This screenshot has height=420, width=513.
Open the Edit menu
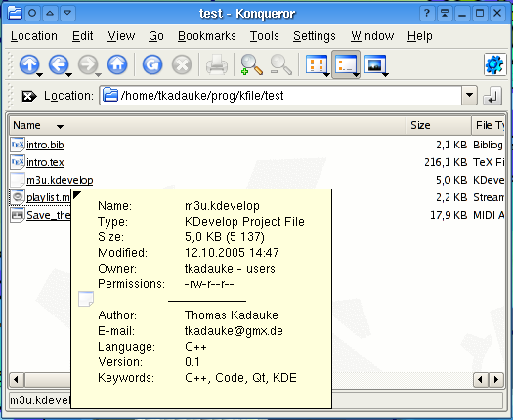82,36
